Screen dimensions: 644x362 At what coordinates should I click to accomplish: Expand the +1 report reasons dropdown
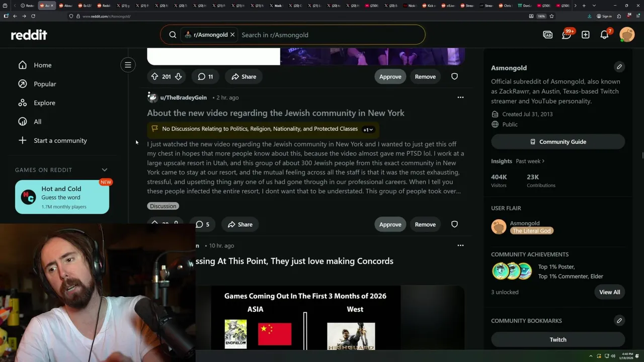[x=368, y=129]
